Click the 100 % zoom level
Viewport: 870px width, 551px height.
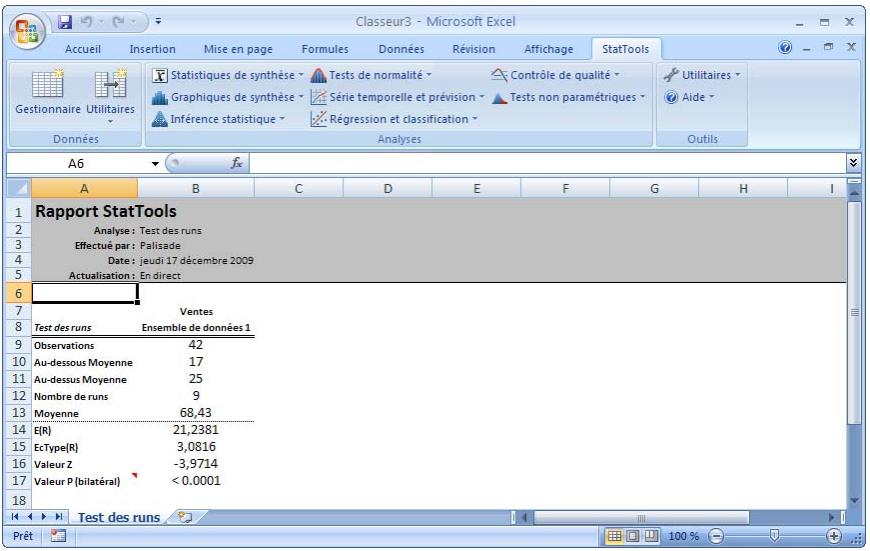(683, 537)
